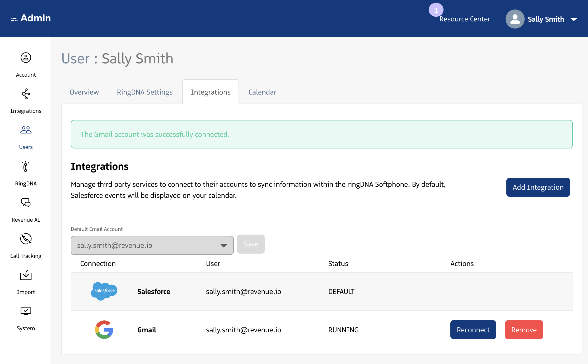Viewport: 588px width, 364px height.
Task: Select the Users sidebar icon
Action: coord(26,130)
